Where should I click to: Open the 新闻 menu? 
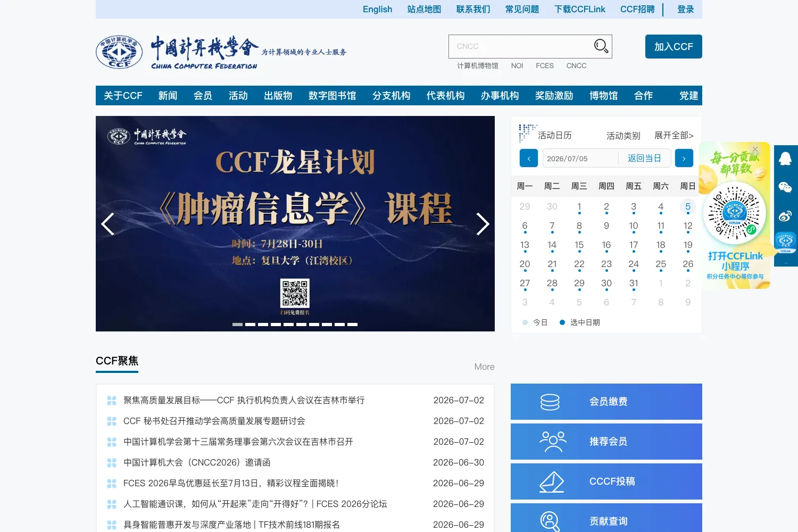click(x=168, y=96)
